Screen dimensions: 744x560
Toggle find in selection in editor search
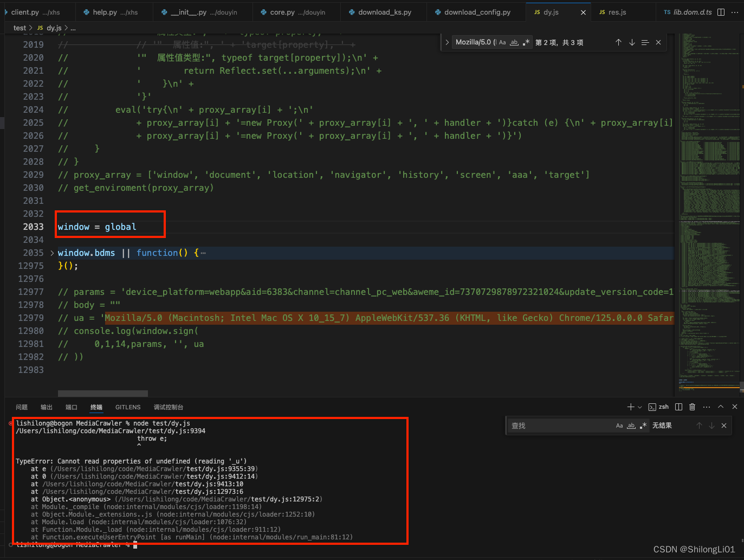point(645,42)
